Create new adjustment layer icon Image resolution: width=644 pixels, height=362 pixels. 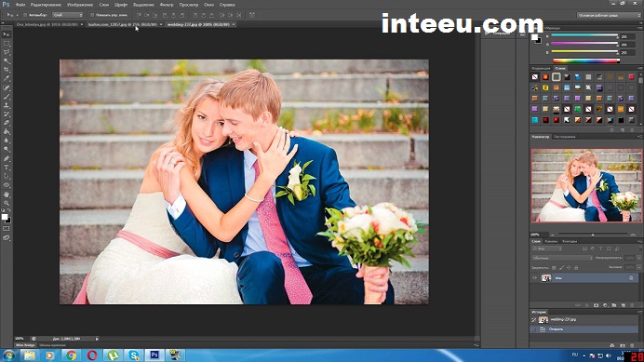click(605, 305)
